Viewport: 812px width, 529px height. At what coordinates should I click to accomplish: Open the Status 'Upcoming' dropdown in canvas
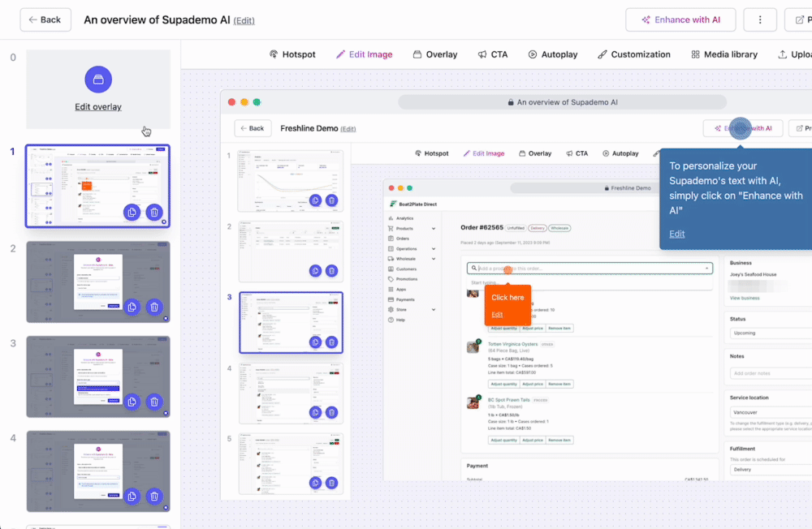(771, 333)
